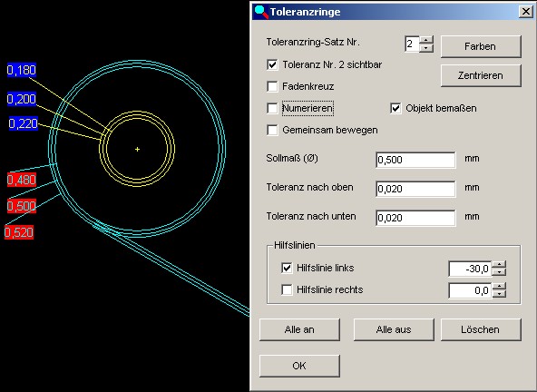The height and width of the screenshot is (392, 537).
Task: Raise the Hilfslinie links angle with the up arrow
Action: [499, 265]
